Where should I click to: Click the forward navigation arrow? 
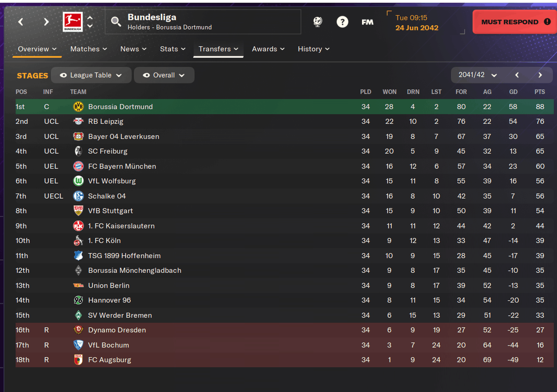46,22
